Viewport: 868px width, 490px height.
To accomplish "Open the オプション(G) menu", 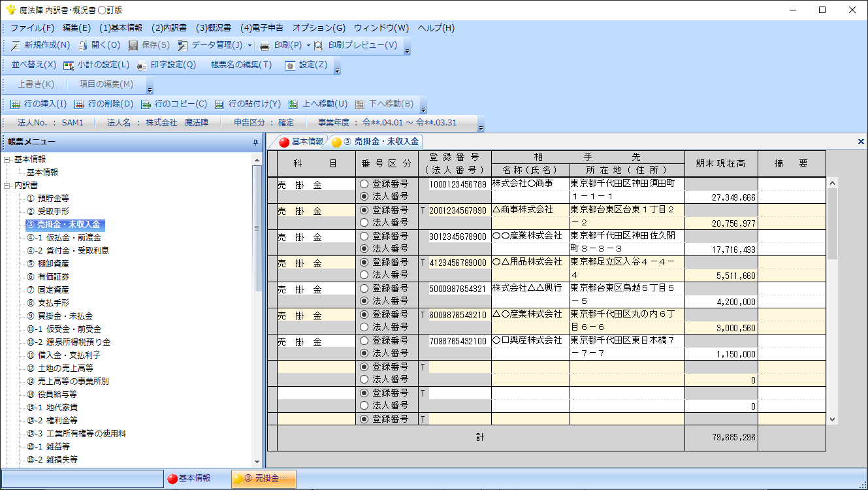I will pyautogui.click(x=319, y=28).
